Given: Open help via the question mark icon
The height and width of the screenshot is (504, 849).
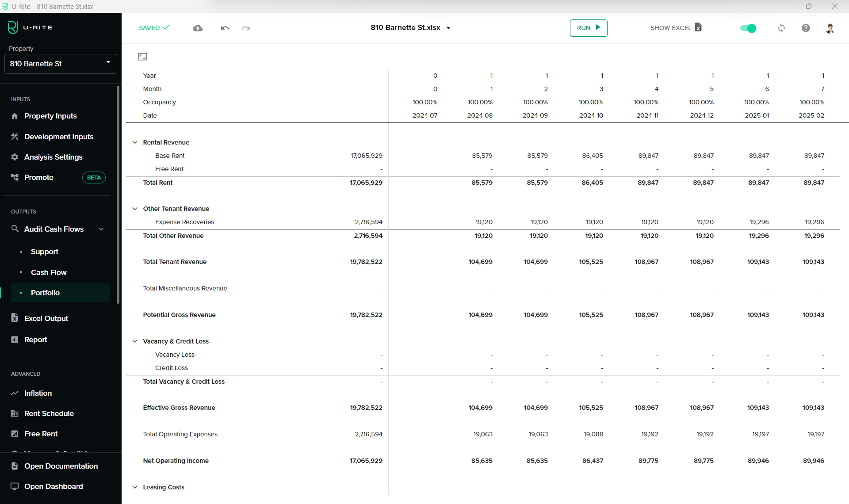Looking at the screenshot, I should 806,28.
